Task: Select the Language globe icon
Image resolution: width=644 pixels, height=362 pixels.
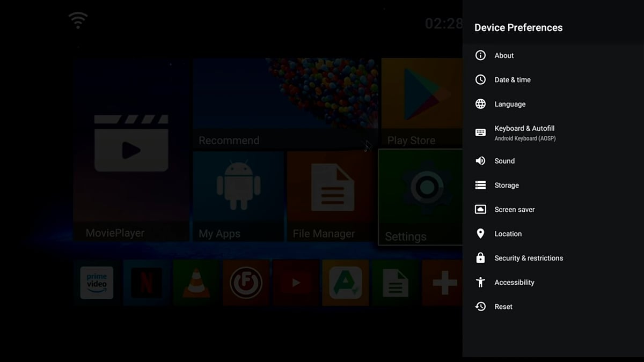Action: tap(481, 104)
